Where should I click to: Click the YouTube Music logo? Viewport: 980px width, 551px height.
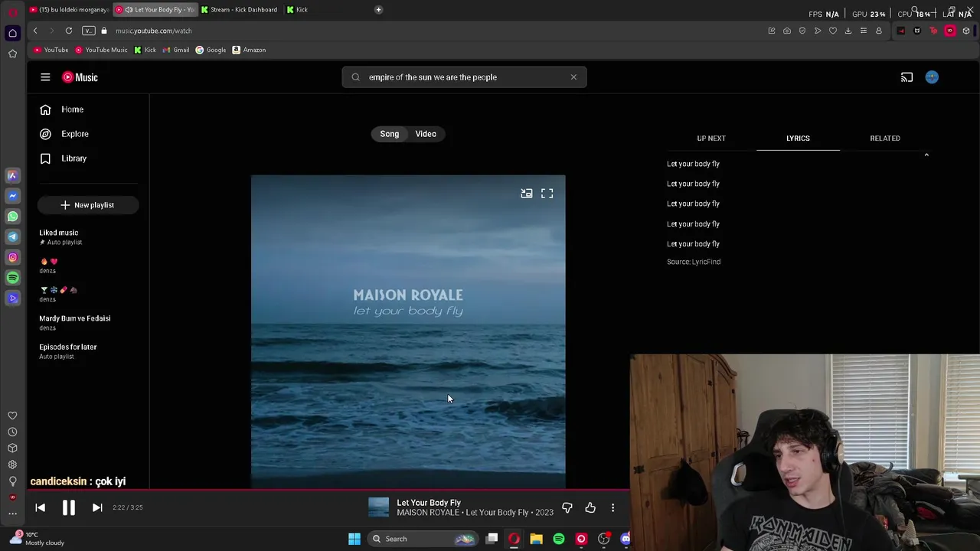pos(80,77)
